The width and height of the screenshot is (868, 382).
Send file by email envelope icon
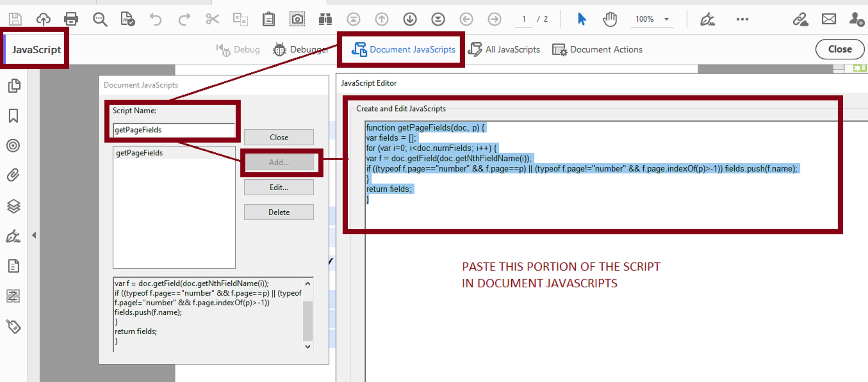[829, 19]
